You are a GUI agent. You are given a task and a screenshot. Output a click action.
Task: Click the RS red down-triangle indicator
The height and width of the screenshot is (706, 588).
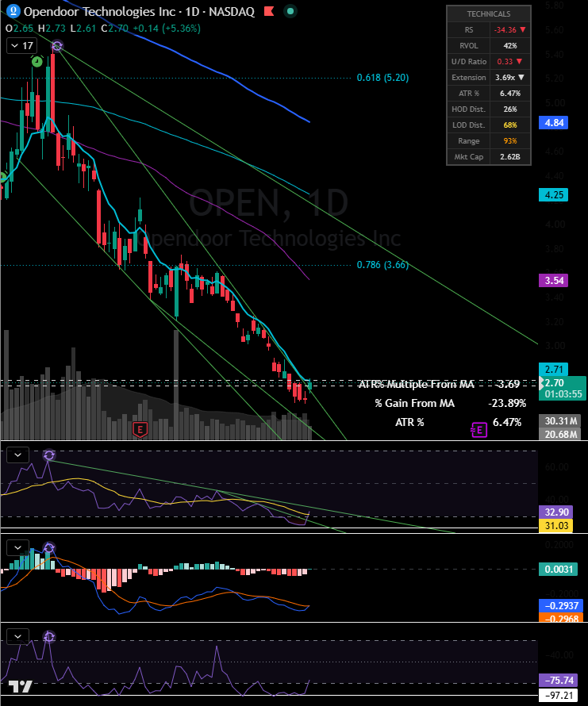pyautogui.click(x=523, y=29)
